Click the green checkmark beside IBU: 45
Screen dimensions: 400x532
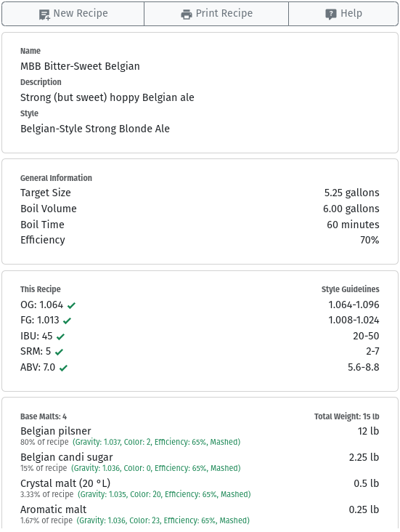(x=61, y=336)
